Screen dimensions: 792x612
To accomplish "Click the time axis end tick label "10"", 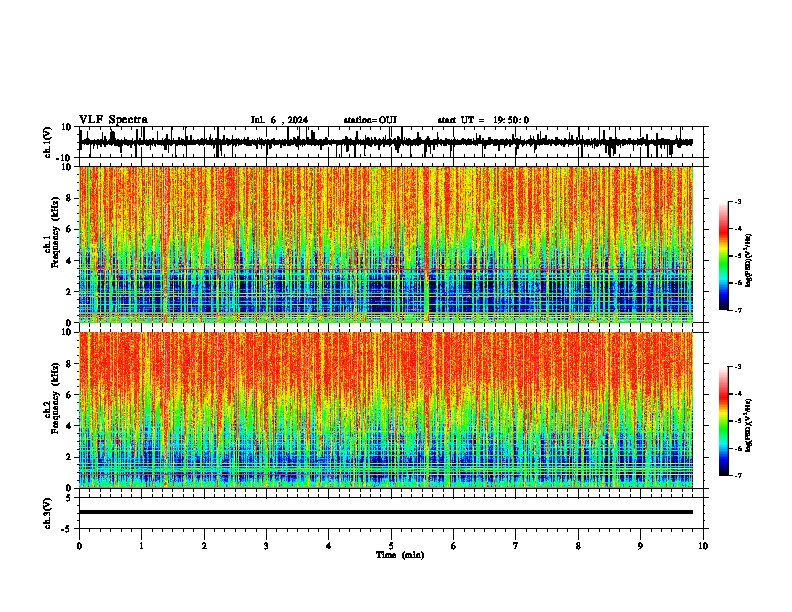I will 703,546.
